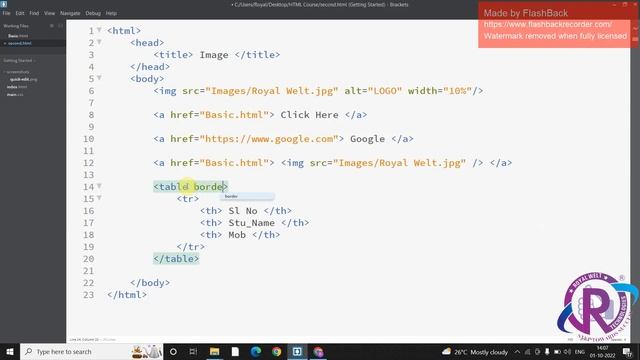
Task: Click the closing </body> tag on line 22
Action: [x=150, y=283]
